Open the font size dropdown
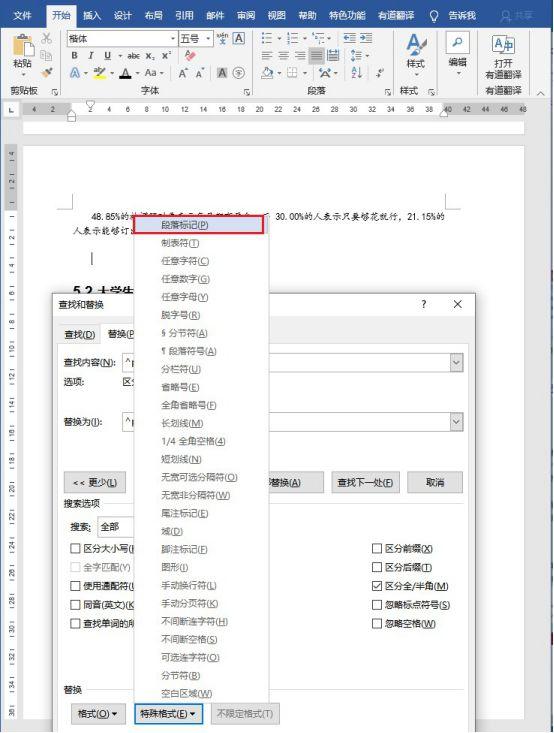This screenshot has height=733, width=554. click(x=209, y=38)
